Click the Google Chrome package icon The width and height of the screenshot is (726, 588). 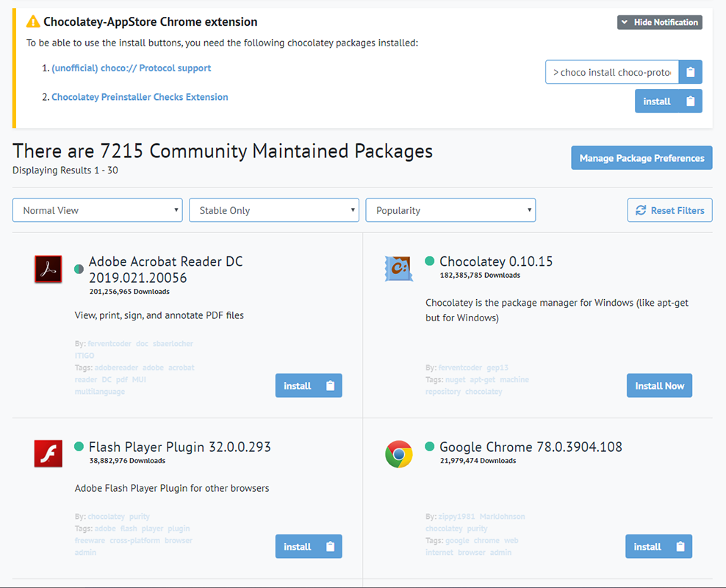tap(398, 453)
